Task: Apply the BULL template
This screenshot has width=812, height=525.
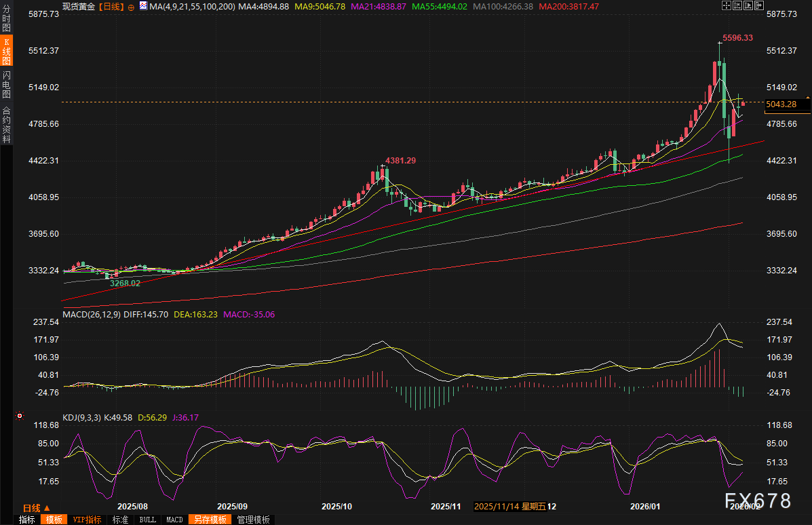Action: click(x=147, y=520)
